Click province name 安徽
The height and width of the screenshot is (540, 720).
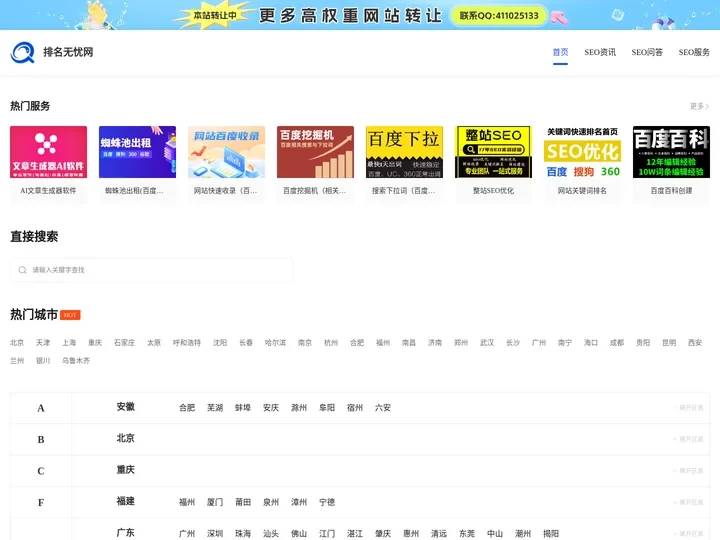tap(125, 407)
